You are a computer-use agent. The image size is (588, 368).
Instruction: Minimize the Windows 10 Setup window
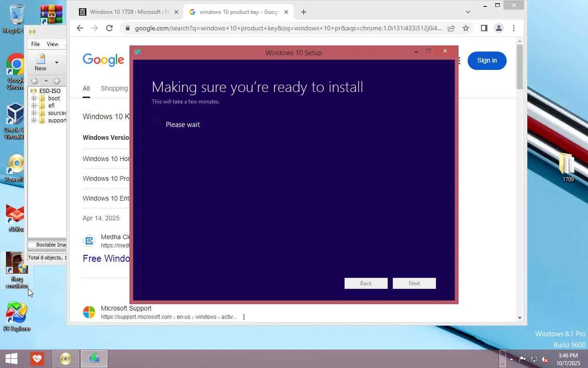[x=416, y=52]
